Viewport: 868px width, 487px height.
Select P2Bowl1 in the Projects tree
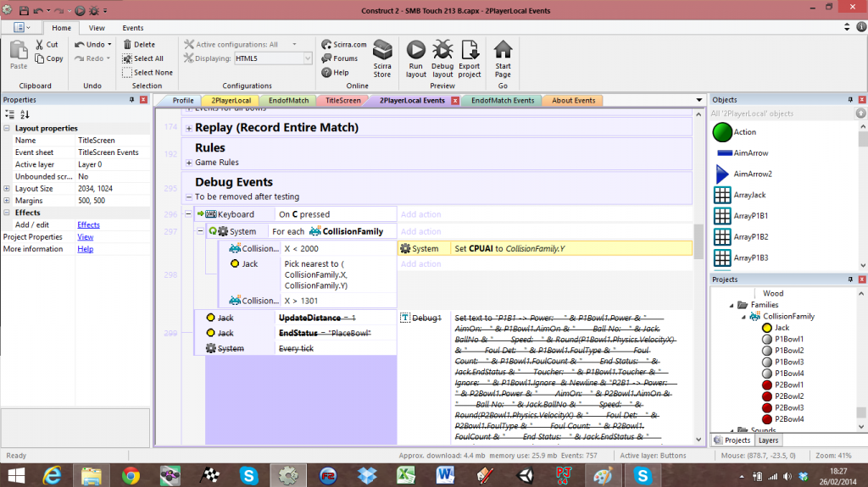789,385
